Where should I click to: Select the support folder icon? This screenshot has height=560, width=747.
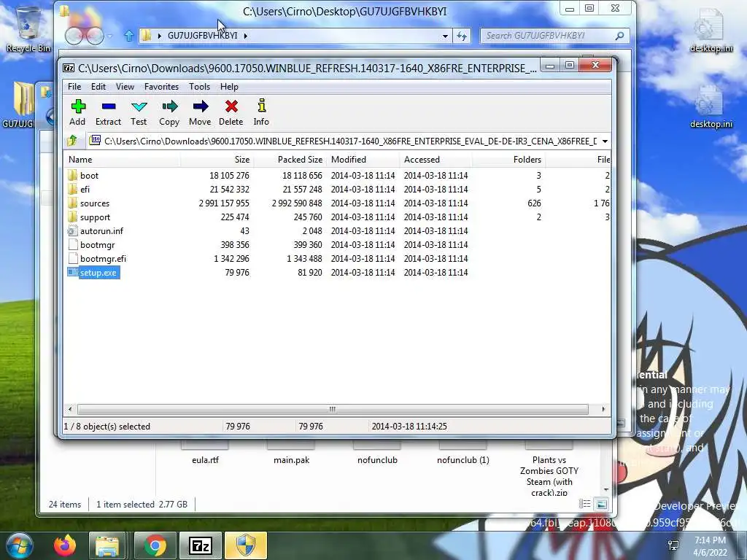coord(72,217)
